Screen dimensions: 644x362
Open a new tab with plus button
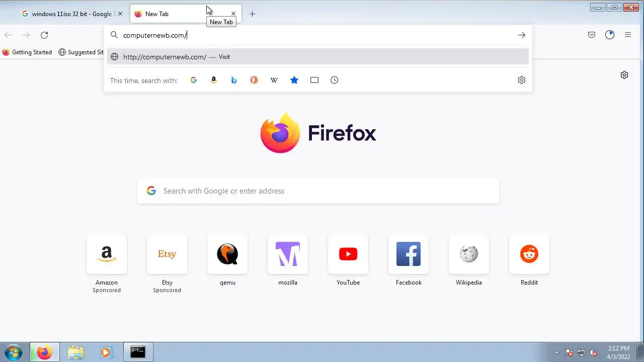pos(253,14)
